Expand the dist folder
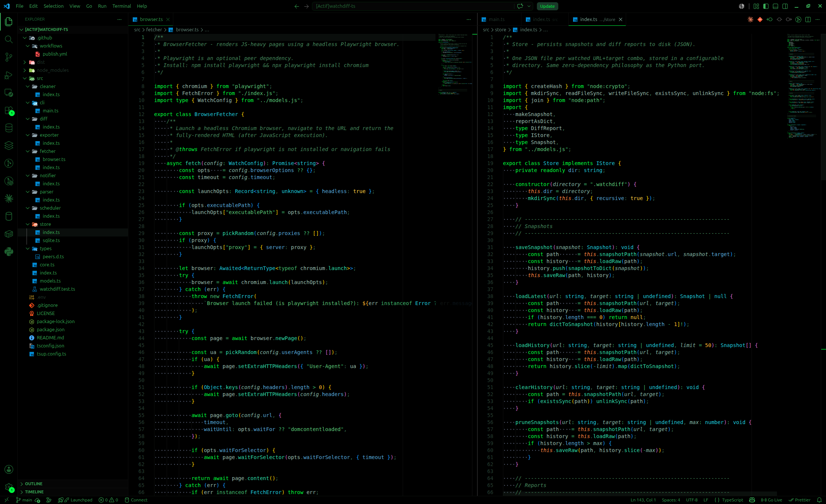This screenshot has height=504, width=826. click(x=73, y=62)
